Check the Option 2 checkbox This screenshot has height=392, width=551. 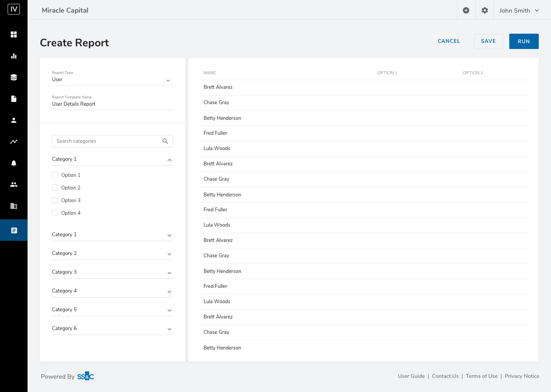(x=55, y=188)
